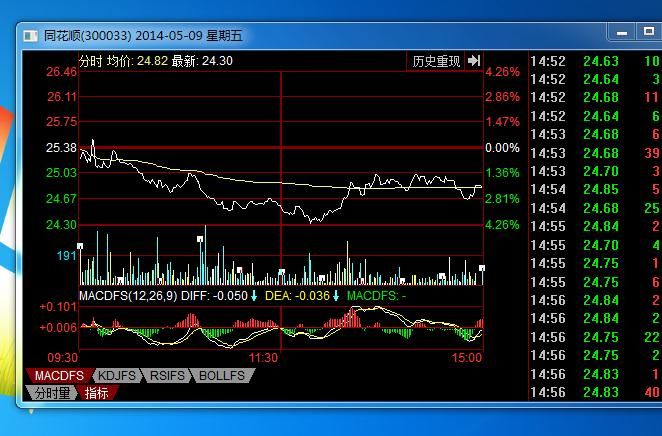
Task: Switch to the KDJFS indicator tab
Action: [117, 376]
